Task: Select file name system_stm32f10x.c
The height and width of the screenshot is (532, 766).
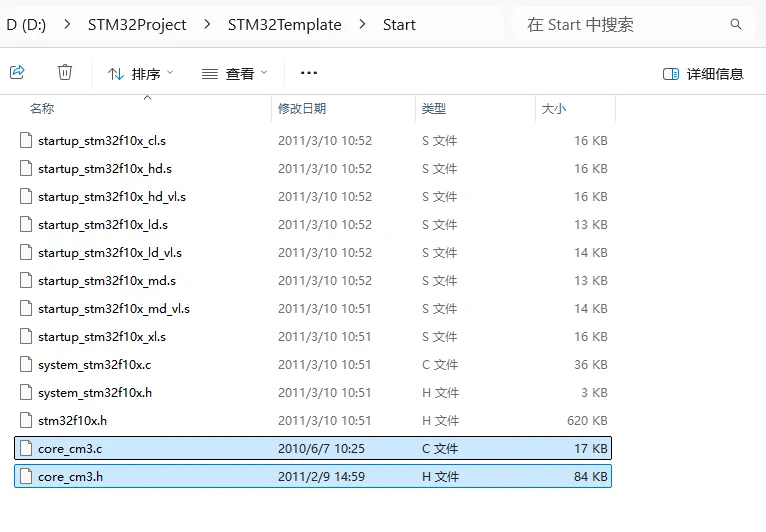Action: point(95,365)
